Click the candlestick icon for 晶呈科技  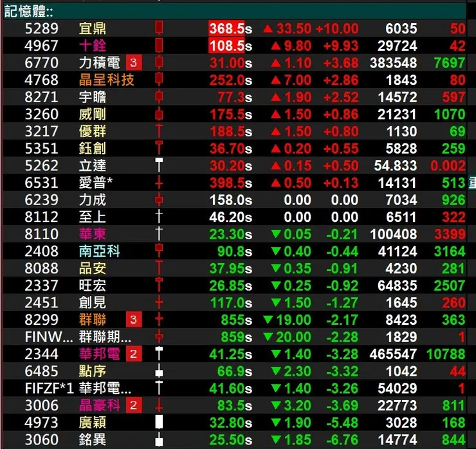pos(159,79)
